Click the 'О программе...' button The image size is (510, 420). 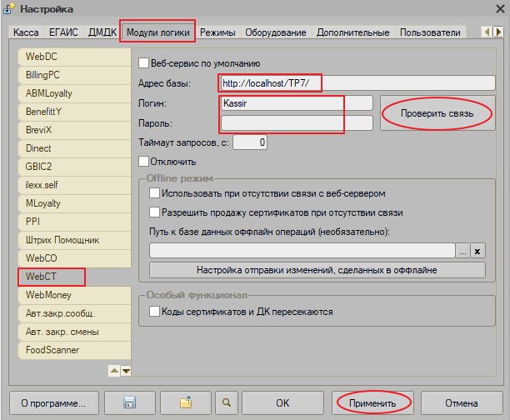tap(53, 402)
